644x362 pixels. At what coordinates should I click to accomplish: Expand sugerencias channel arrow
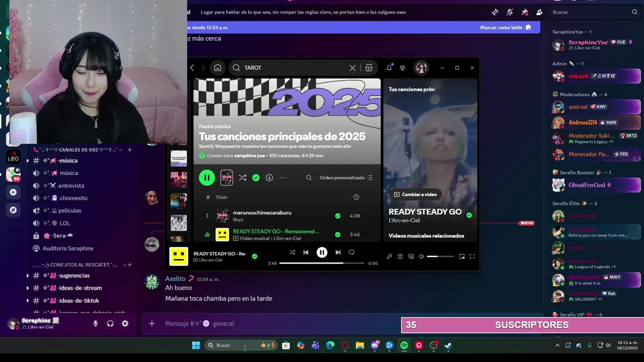click(x=28, y=276)
